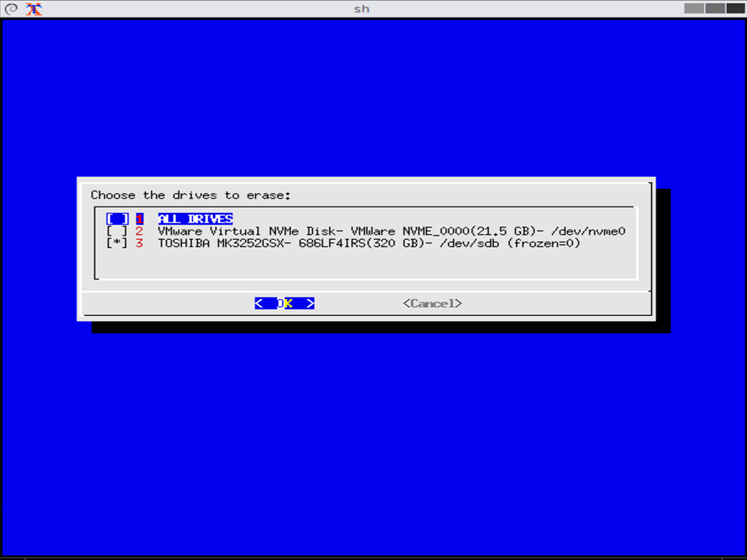Click empty space below the drive list
The width and height of the screenshot is (747, 560).
tap(365, 264)
